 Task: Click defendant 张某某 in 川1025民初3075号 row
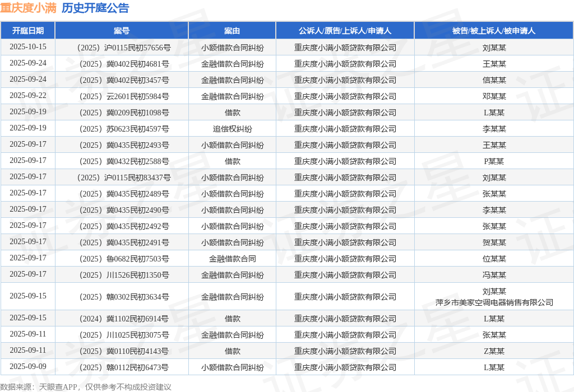tap(494, 335)
